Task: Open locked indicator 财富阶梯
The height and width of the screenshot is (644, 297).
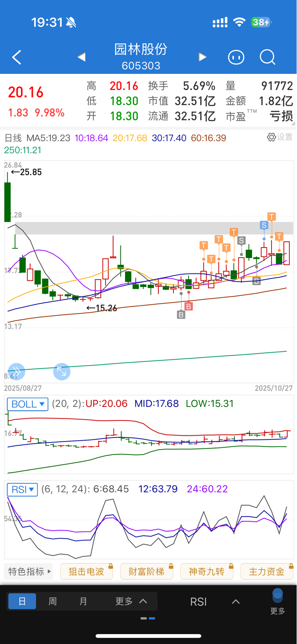Action: click(147, 571)
